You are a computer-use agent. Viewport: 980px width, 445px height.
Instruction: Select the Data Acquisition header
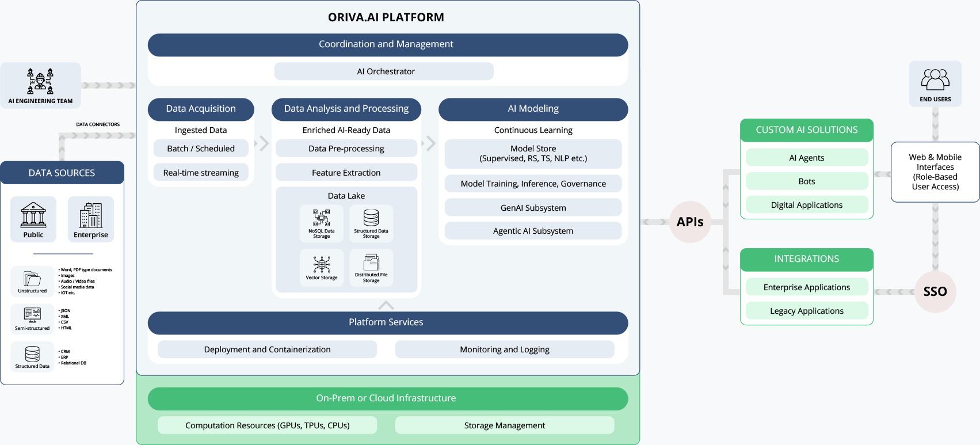click(x=201, y=109)
